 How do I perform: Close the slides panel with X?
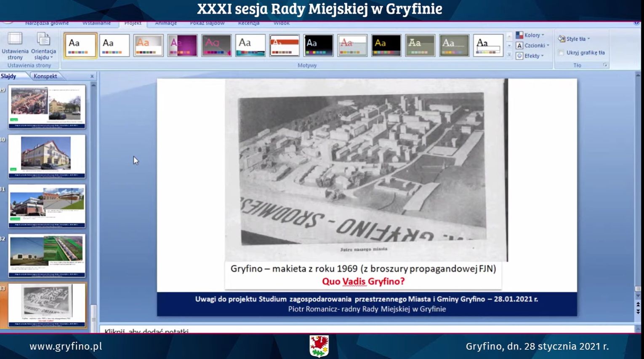(92, 76)
